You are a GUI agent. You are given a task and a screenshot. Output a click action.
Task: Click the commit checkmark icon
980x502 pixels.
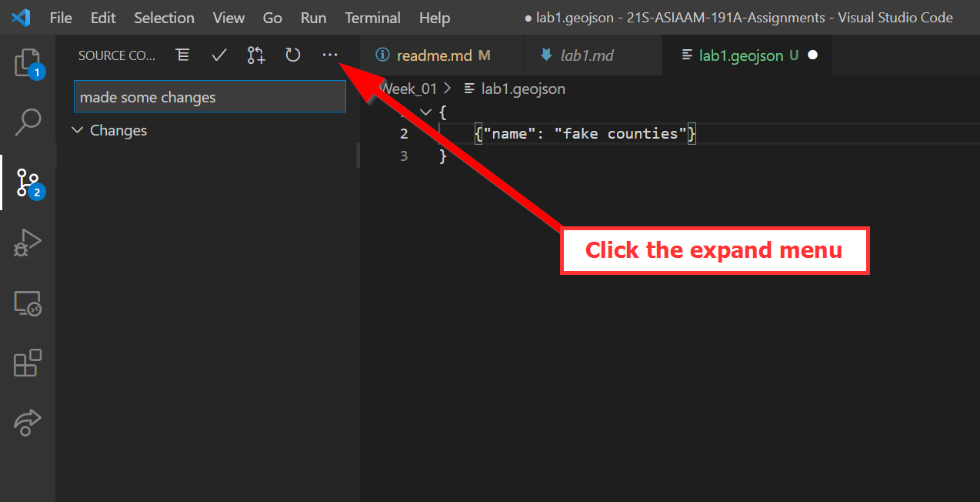pos(219,55)
